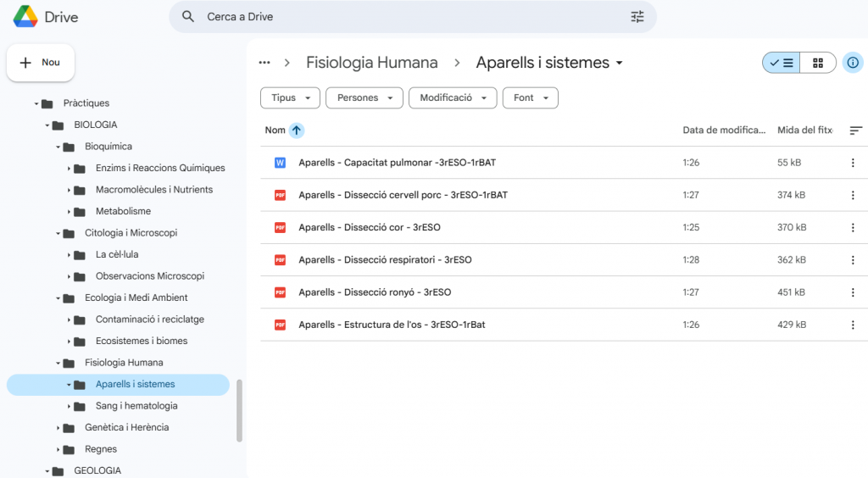
Task: Click the breadcrumb ellipsis for hidden folders
Action: (x=264, y=63)
